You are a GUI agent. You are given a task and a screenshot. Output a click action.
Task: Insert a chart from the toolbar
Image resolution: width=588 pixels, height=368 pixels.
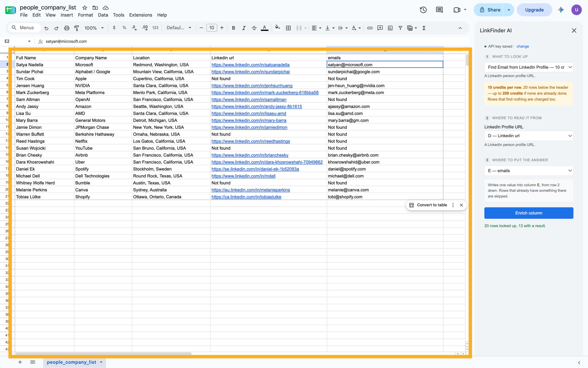[390, 28]
